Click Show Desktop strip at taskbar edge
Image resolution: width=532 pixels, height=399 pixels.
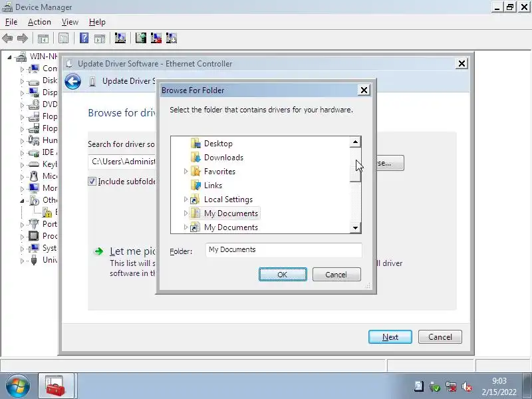pyautogui.click(x=527, y=386)
